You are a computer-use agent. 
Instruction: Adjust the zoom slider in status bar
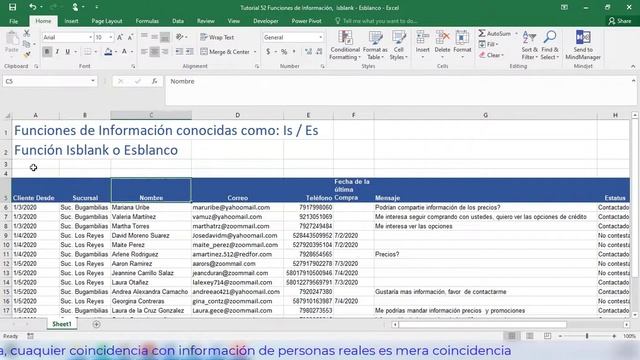click(587, 336)
